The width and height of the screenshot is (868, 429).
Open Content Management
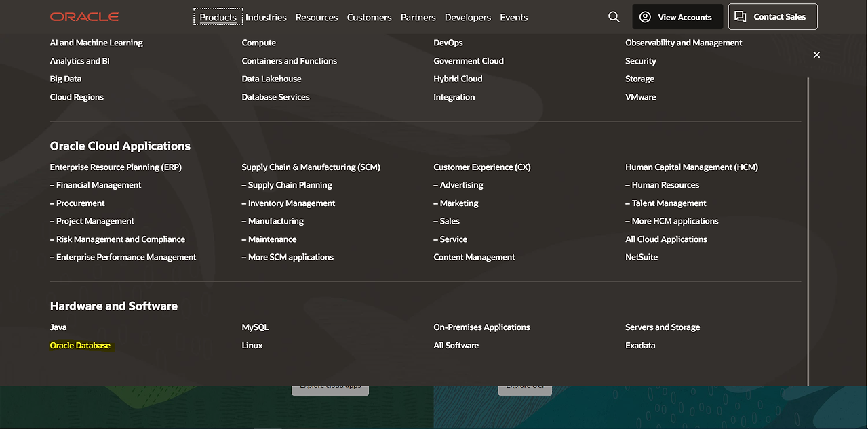pos(475,257)
